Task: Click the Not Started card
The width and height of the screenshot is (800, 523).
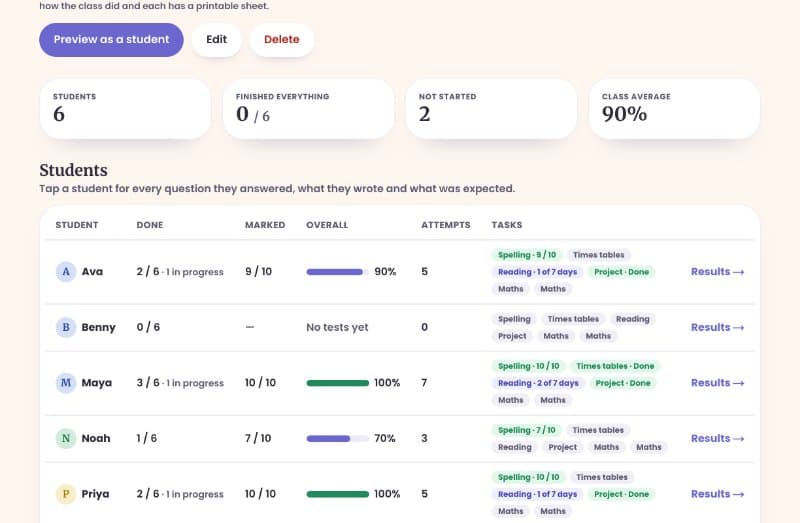Action: [491, 109]
